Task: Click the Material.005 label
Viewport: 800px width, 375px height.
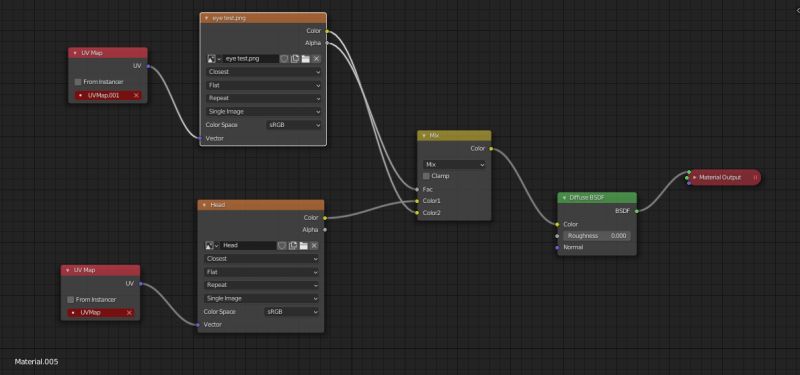Action: [36, 362]
